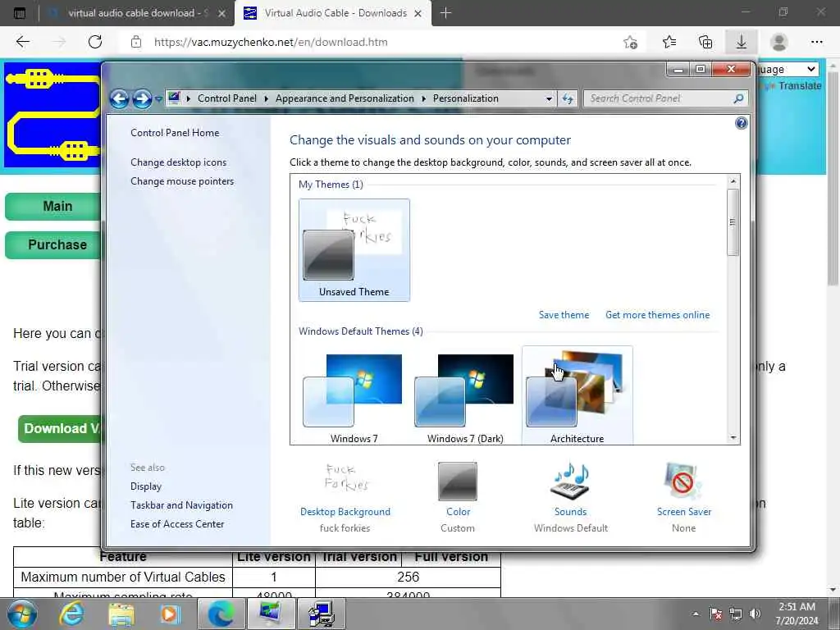Open Desktop Background settings icon
Screen dimensions: 840x630
click(345, 479)
